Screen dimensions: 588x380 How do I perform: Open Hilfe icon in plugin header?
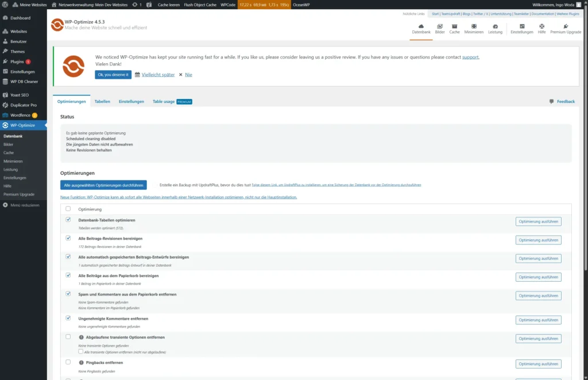pos(542,29)
